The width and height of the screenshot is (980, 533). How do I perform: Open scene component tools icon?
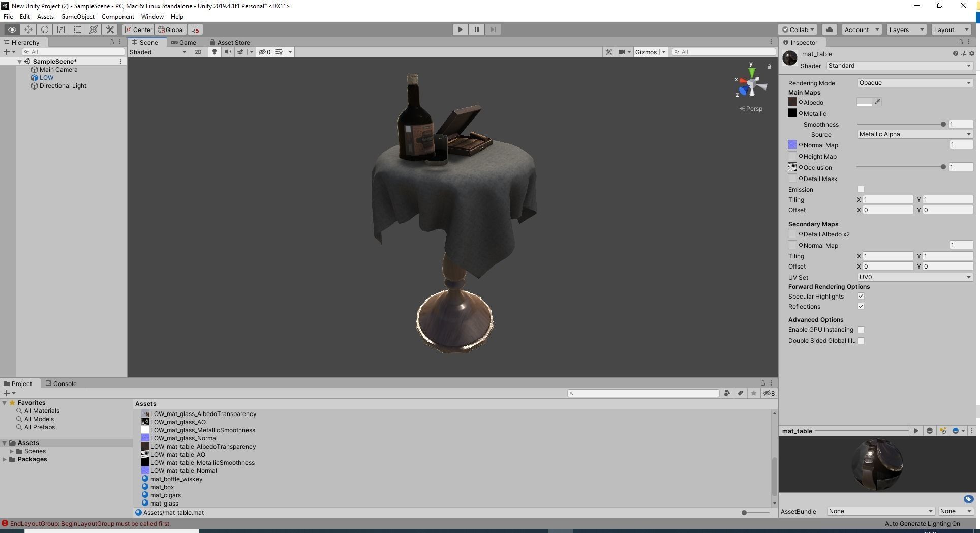click(608, 52)
